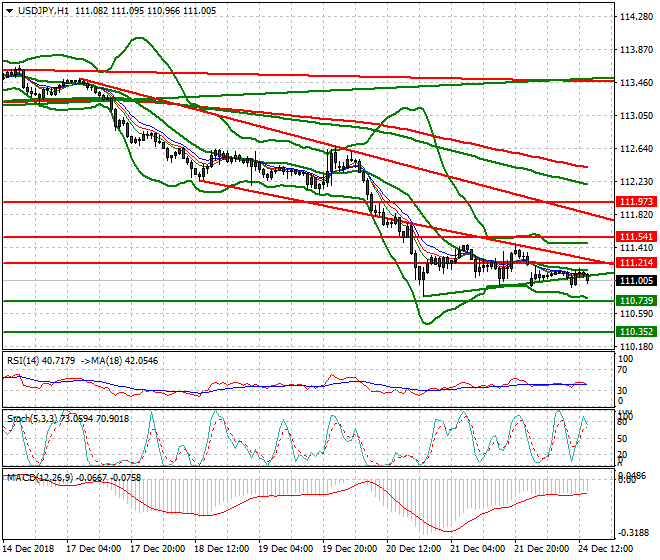660x560 pixels.
Task: Click the 110.180 price scale value
Action: pos(637,347)
